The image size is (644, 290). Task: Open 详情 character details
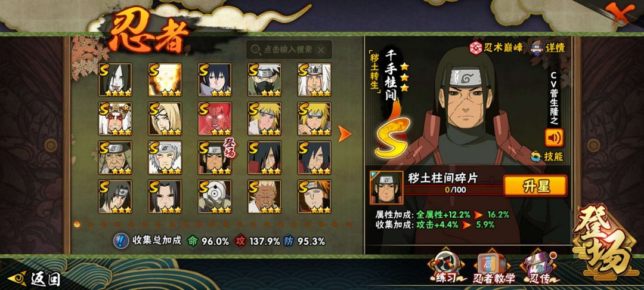tap(549, 47)
